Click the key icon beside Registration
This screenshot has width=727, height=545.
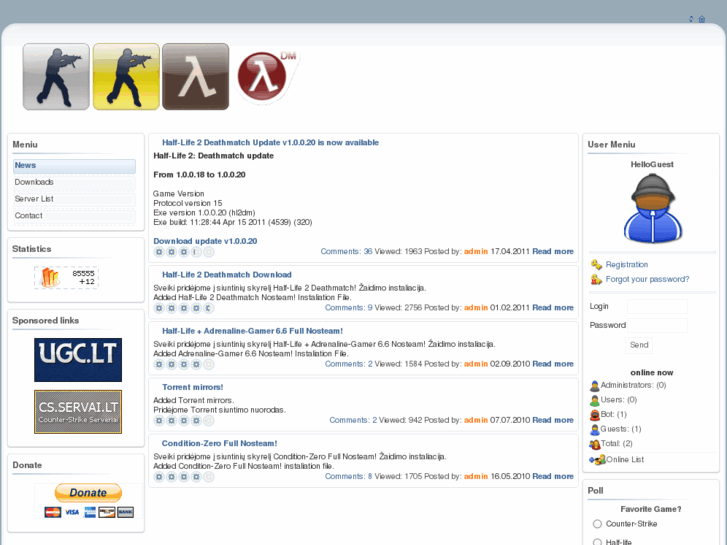pyautogui.click(x=596, y=264)
